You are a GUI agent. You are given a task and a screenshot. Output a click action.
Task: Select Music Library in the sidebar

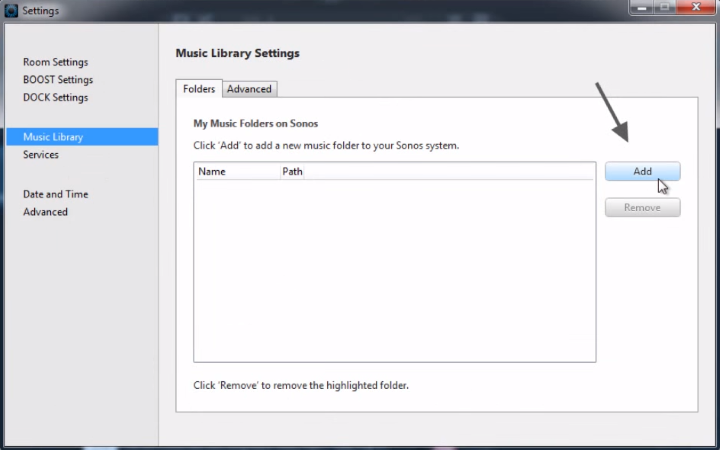click(82, 137)
